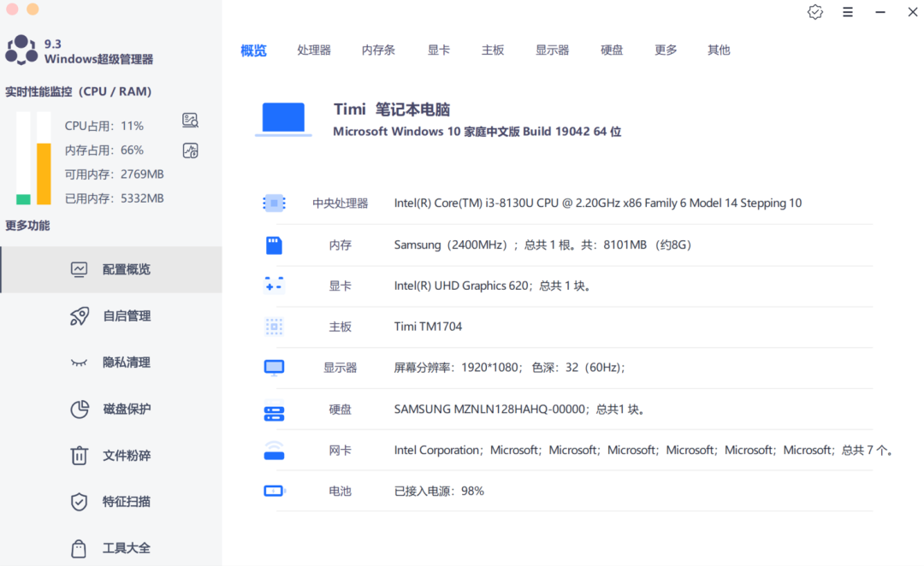The height and width of the screenshot is (566, 924).
Task: Switch to the 概览 tab
Action: click(253, 50)
